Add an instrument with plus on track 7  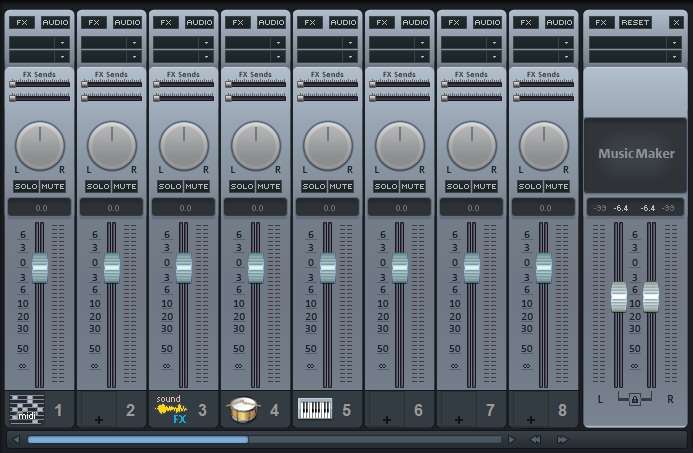[x=459, y=420]
